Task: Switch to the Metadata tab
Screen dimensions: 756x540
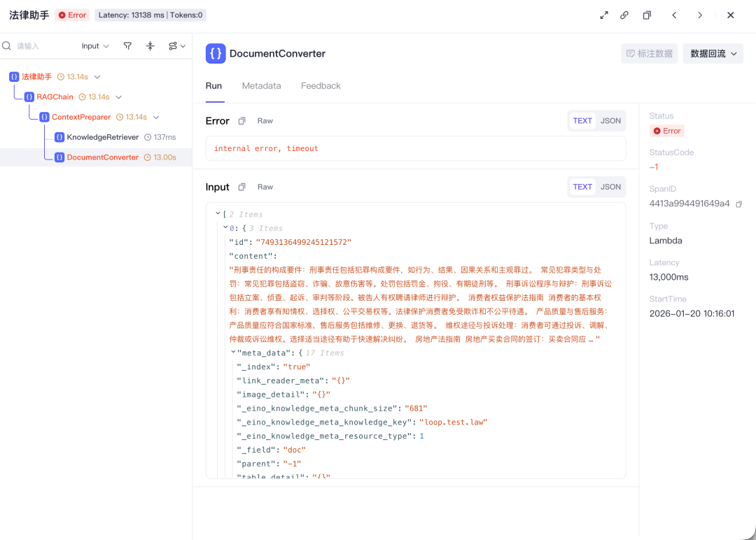Action: tap(261, 86)
